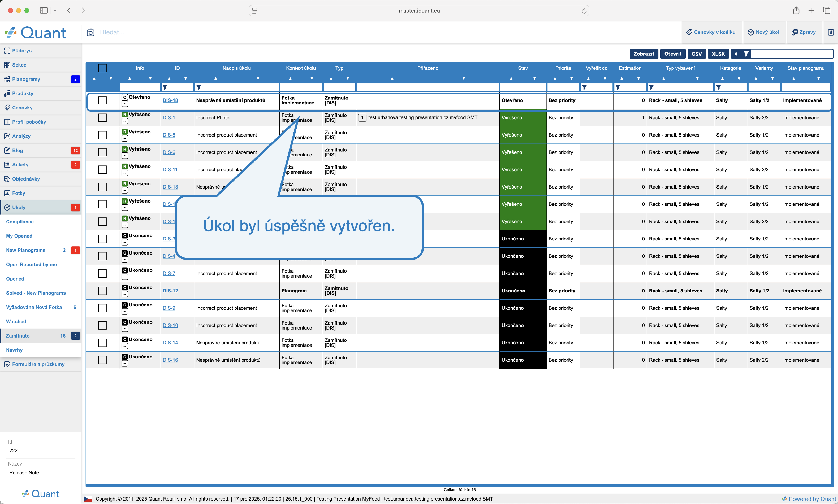
Task: Open Cenovky v košíku in the top bar
Action: (x=711, y=32)
